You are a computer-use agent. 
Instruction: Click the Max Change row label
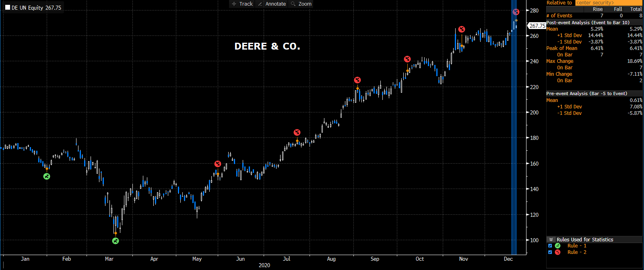560,61
